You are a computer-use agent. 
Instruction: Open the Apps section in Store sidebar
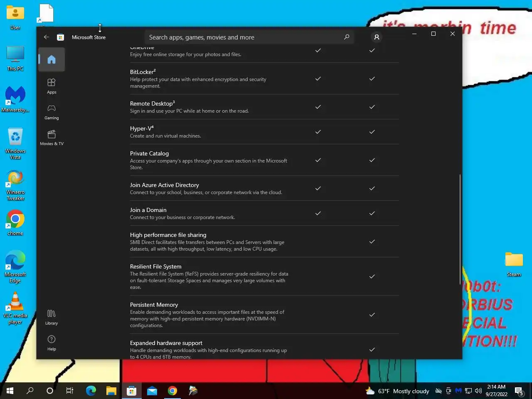[x=52, y=86]
